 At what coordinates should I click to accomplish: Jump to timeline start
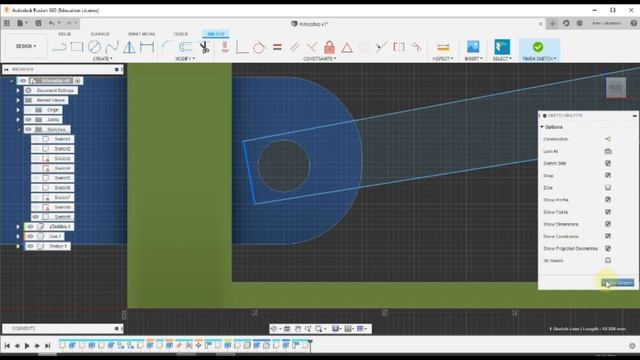pyautogui.click(x=7, y=346)
